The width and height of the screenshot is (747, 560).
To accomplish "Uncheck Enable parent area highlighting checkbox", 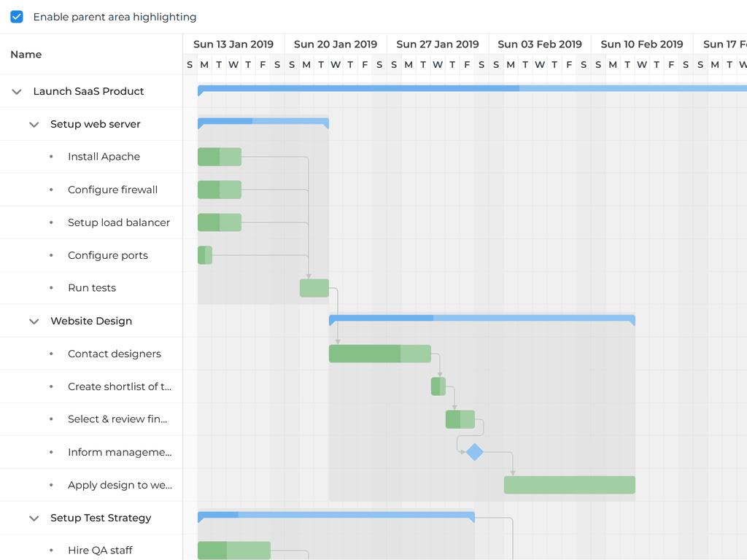I will [17, 17].
